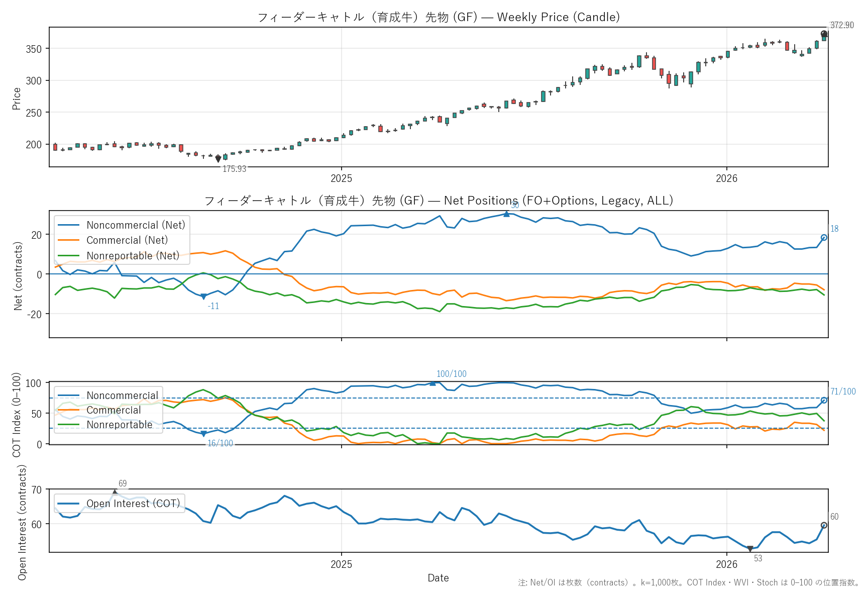
Task: Click the 2026 tick label under price chart
Action: (726, 178)
